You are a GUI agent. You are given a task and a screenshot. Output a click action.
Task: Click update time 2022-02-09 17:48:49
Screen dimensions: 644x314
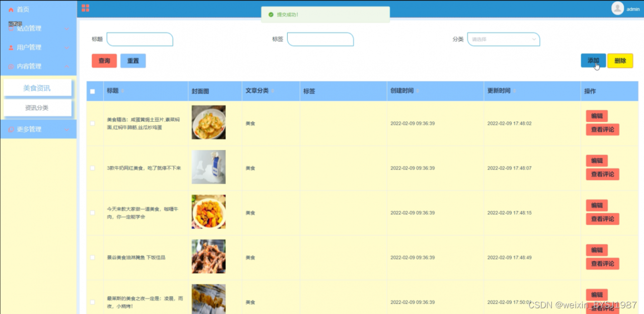pos(509,258)
